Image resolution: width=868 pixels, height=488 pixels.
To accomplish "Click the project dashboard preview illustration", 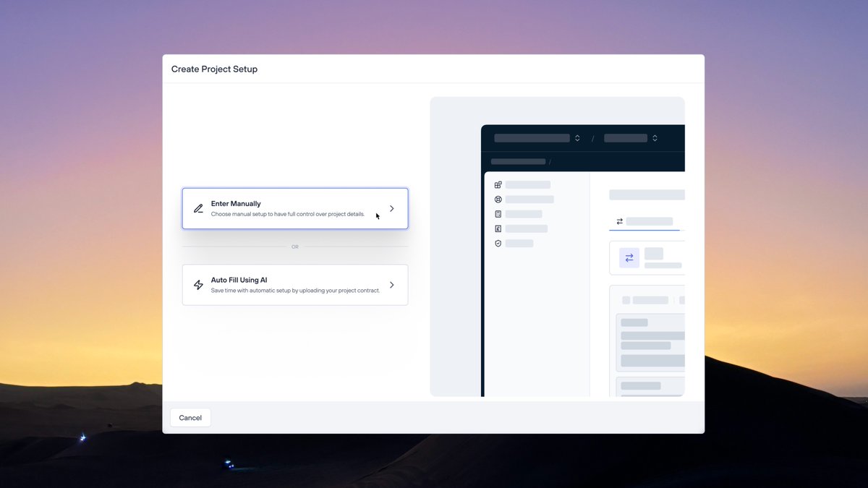I will [557, 247].
